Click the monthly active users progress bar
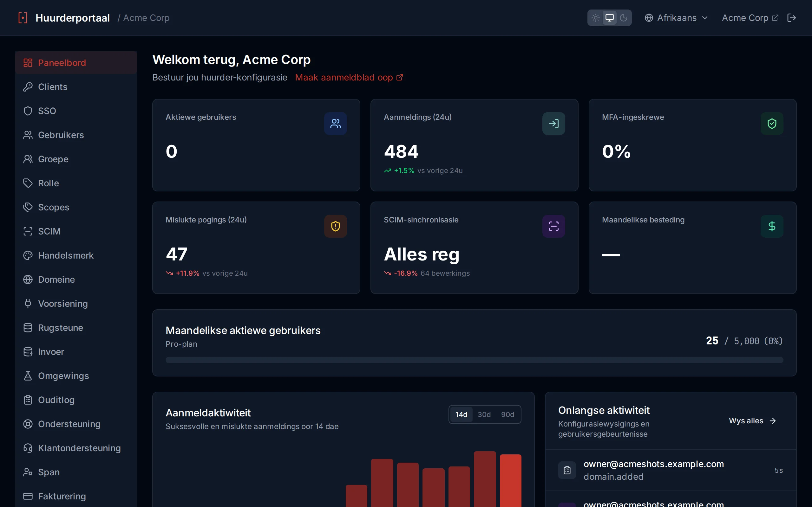Viewport: 812px width, 507px height. [x=474, y=360]
